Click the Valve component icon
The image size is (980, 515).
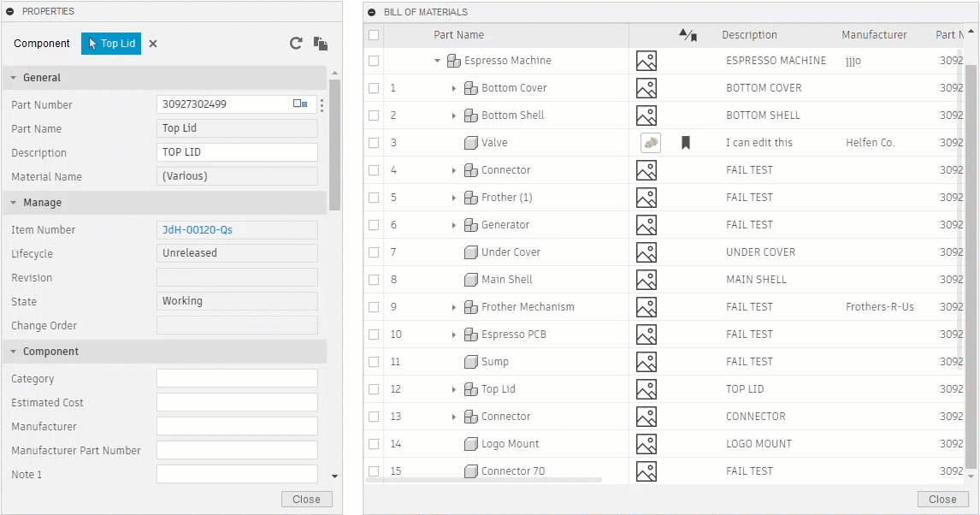coord(471,143)
